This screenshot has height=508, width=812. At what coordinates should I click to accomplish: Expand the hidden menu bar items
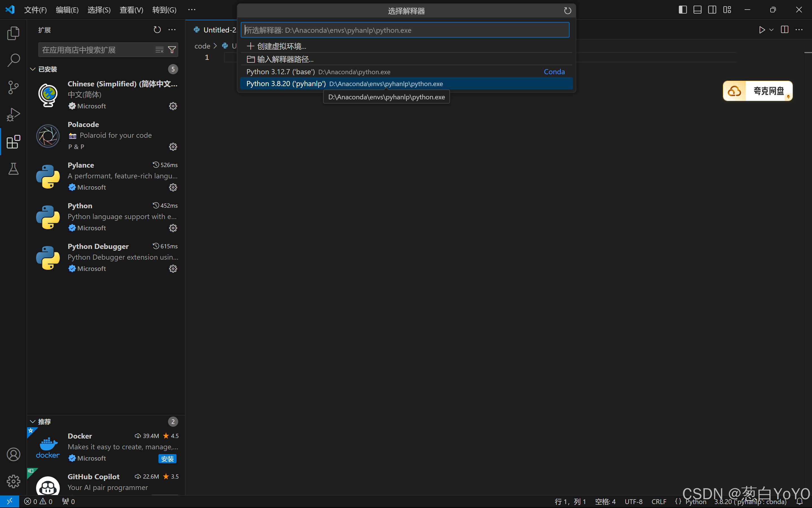tap(192, 10)
